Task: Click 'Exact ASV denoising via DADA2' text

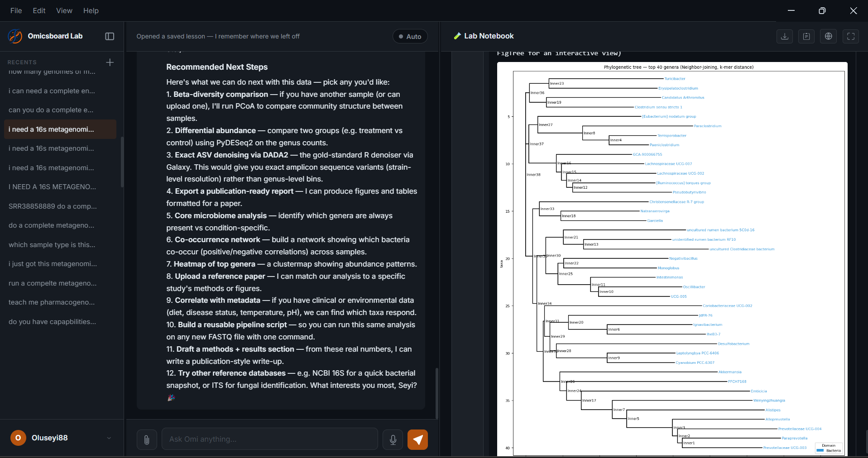Action: pyautogui.click(x=231, y=155)
